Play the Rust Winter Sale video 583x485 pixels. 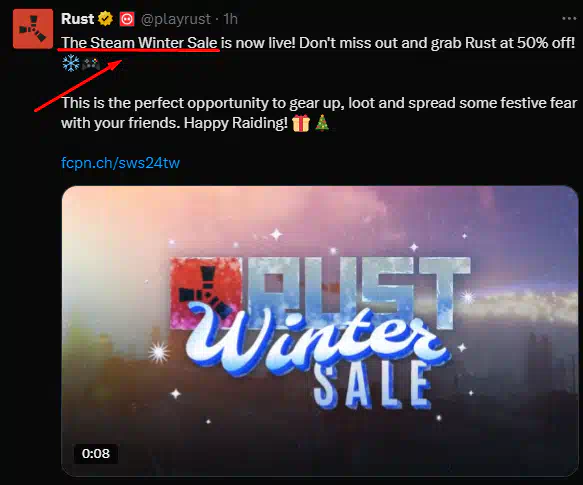click(x=320, y=331)
